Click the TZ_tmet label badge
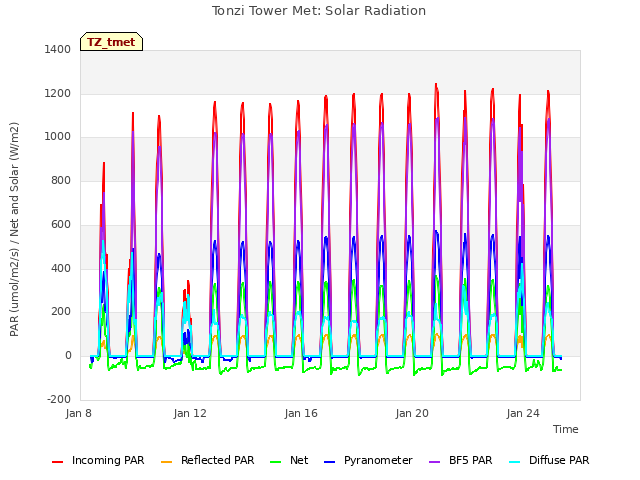Viewport: 640px width, 480px height. [x=111, y=42]
